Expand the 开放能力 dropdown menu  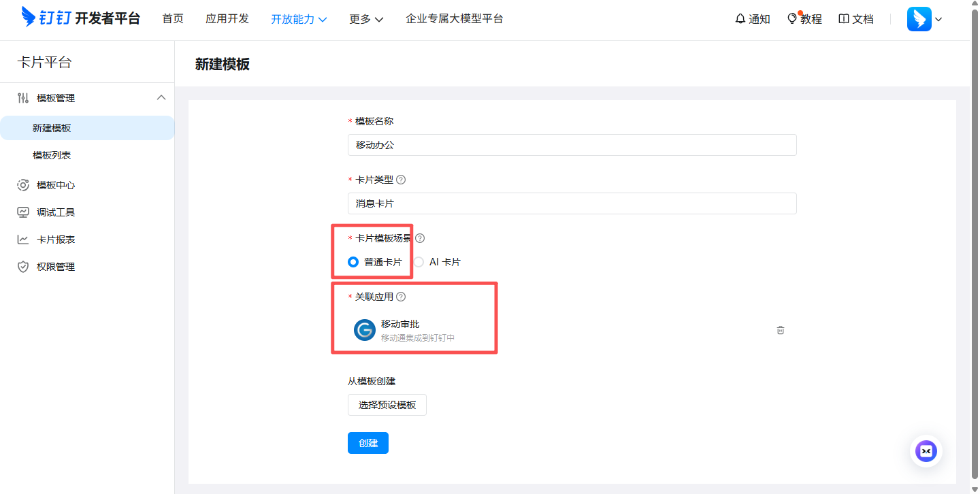pos(299,19)
